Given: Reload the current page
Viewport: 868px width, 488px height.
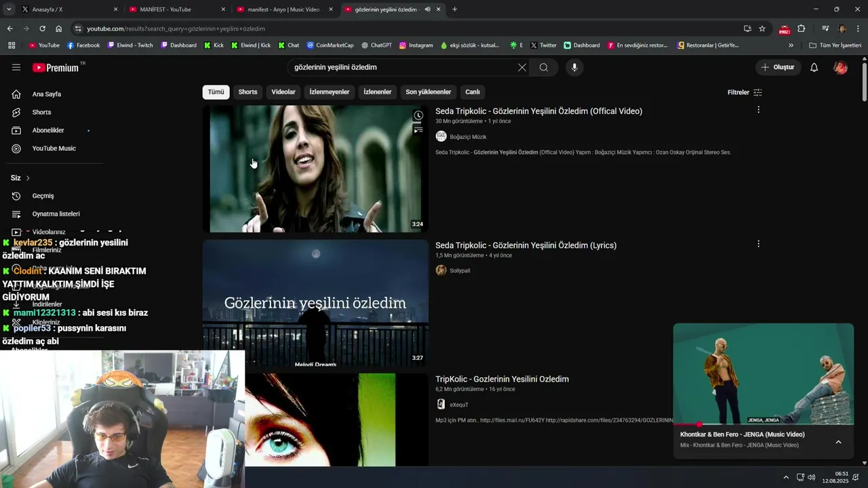Looking at the screenshot, I should coord(42,28).
